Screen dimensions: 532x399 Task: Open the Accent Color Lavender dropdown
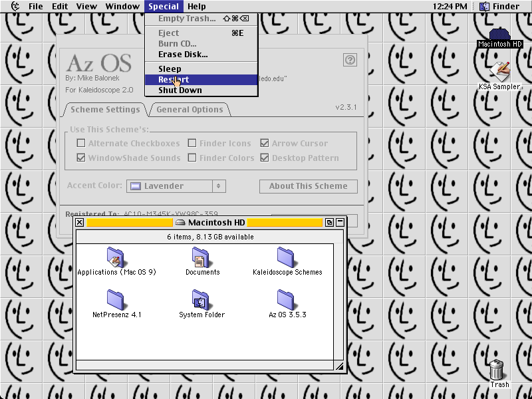tap(176, 186)
